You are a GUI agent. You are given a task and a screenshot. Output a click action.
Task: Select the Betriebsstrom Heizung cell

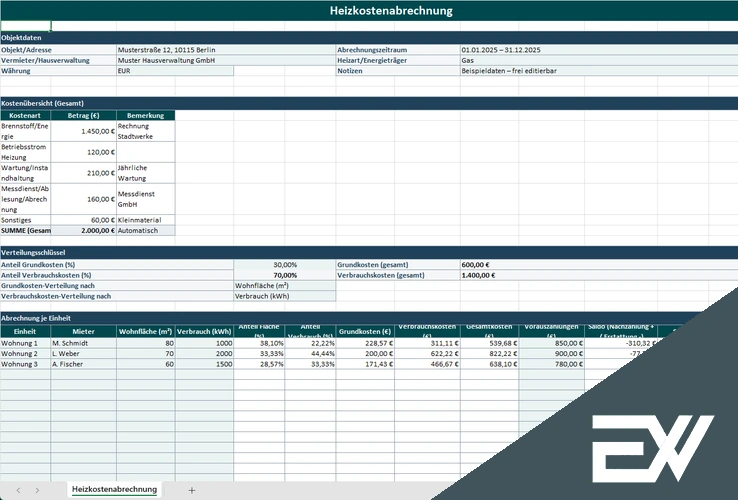pos(25,152)
